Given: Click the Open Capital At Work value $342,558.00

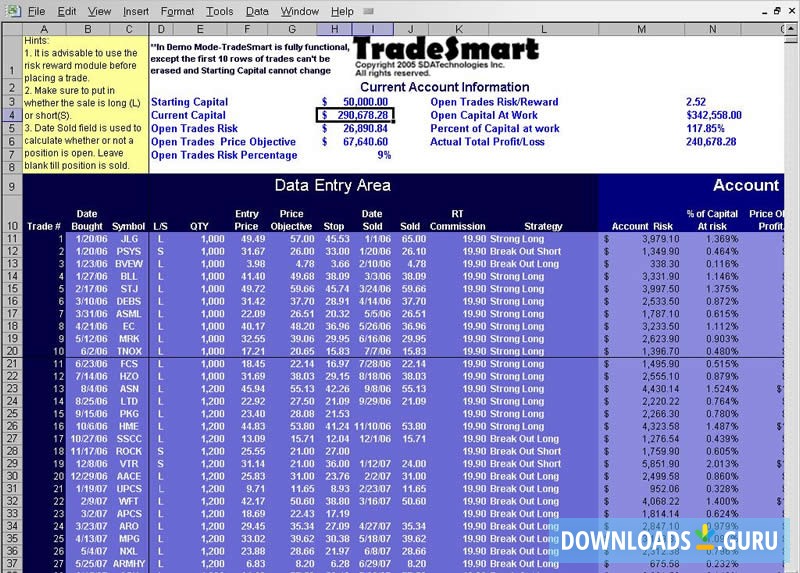Looking at the screenshot, I should point(714,115).
